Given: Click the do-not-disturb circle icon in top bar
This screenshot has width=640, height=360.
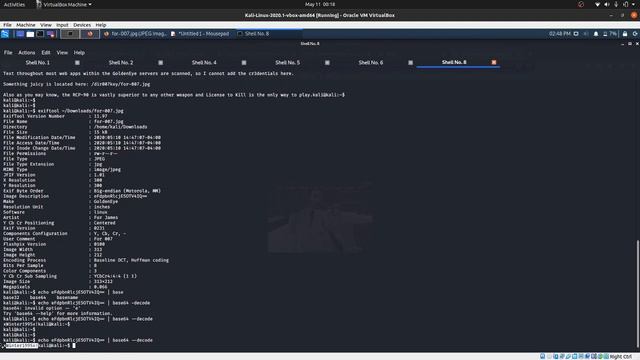Looking at the screenshot, I should 581,4.
